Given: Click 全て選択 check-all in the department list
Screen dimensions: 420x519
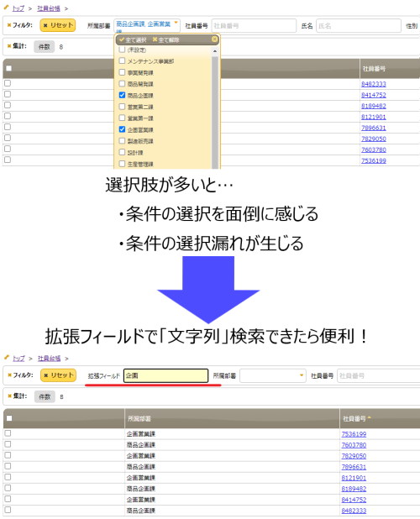Looking at the screenshot, I should click(133, 40).
